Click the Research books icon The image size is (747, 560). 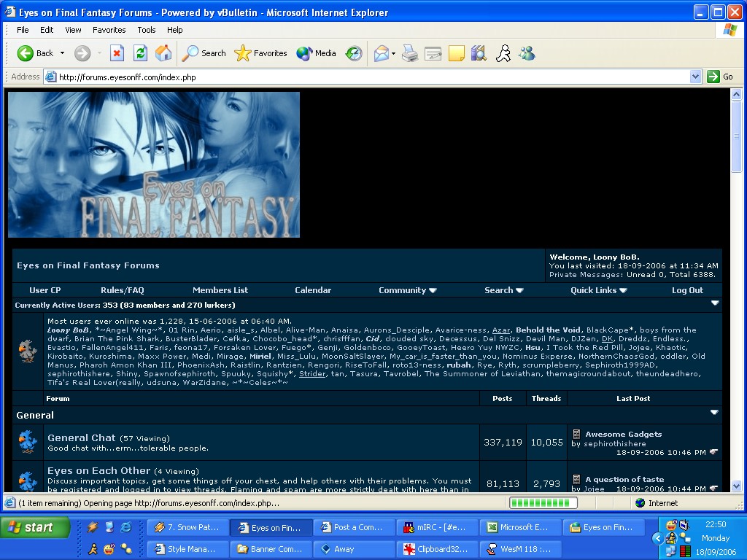tap(479, 53)
